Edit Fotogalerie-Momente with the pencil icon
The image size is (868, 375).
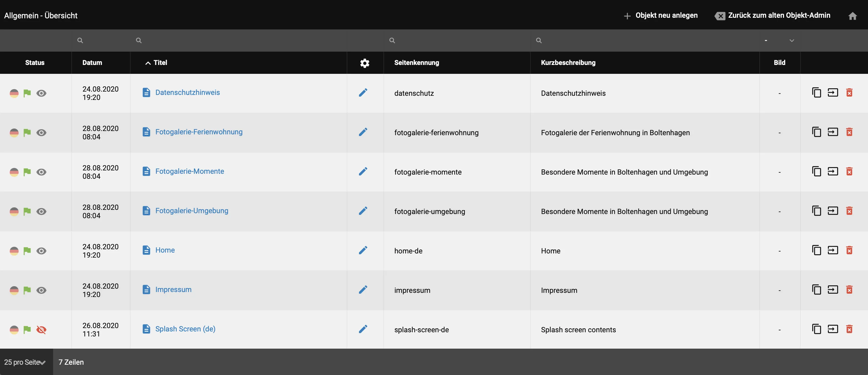click(363, 171)
